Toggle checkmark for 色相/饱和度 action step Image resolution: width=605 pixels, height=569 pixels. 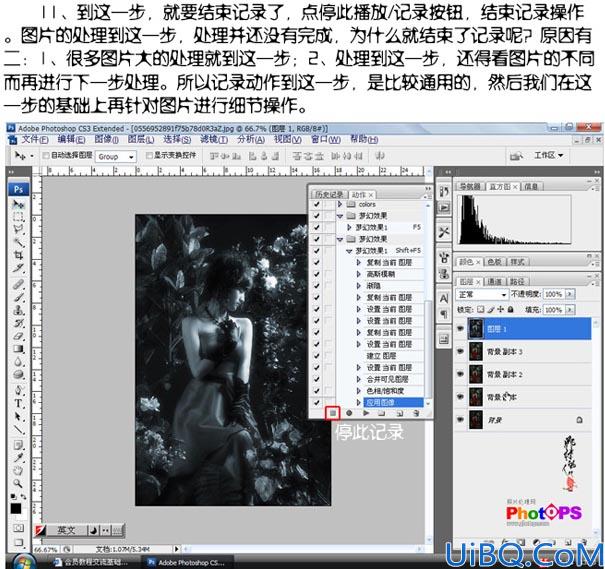[x=317, y=391]
